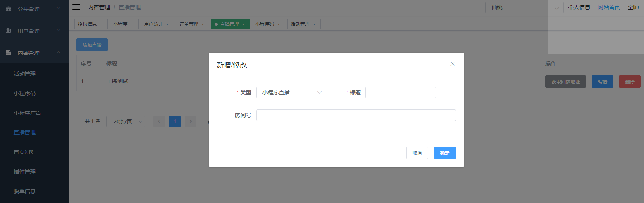Close the 授权信息 tab via its x

click(101, 24)
